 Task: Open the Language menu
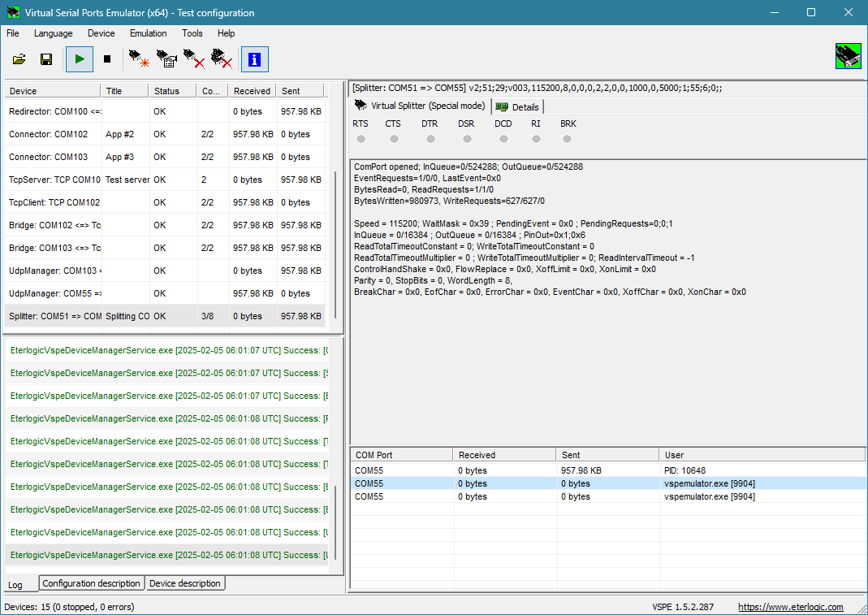tap(53, 33)
